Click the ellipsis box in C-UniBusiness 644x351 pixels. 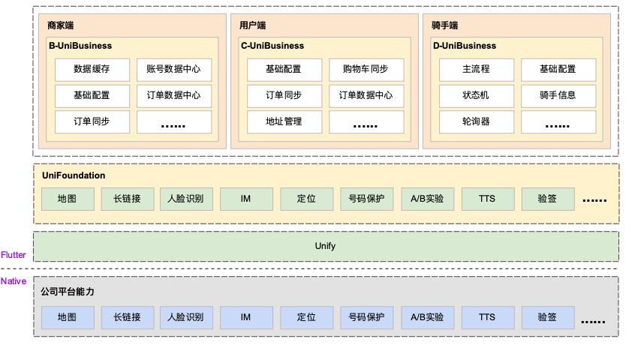(x=366, y=121)
